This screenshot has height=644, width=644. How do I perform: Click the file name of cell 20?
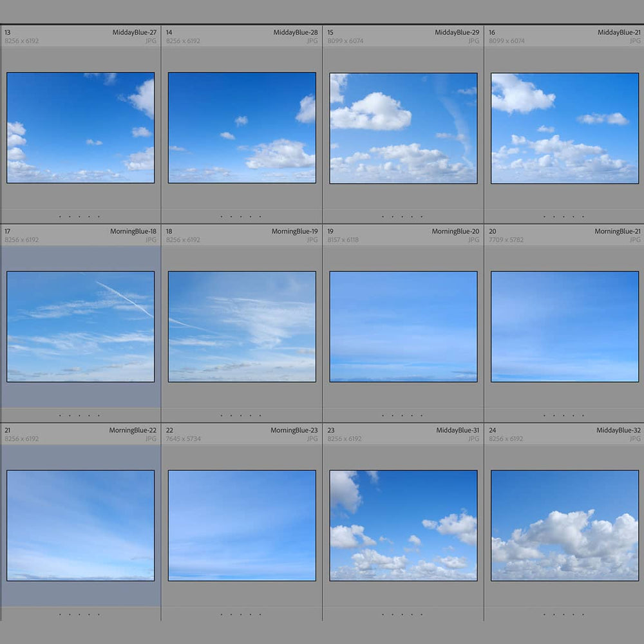(x=617, y=231)
